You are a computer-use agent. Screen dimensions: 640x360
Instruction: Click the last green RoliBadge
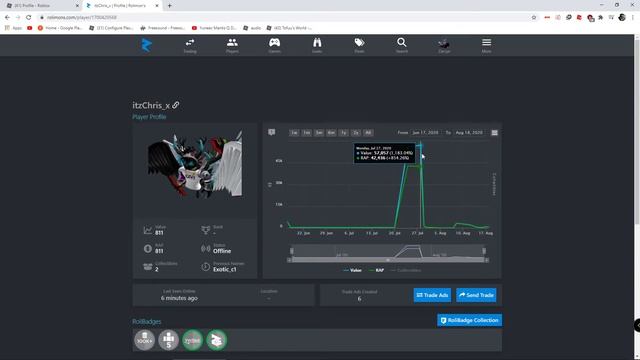point(217,340)
